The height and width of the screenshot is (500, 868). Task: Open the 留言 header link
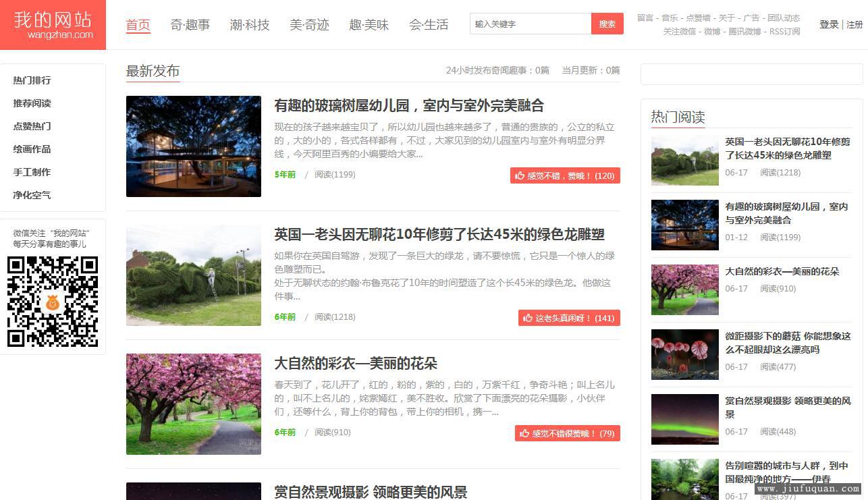645,18
